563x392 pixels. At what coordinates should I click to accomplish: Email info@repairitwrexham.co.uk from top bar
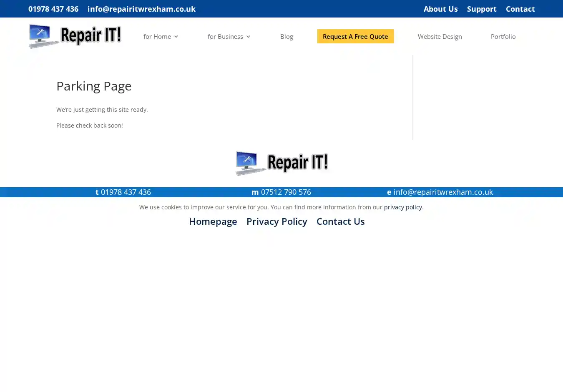click(141, 9)
